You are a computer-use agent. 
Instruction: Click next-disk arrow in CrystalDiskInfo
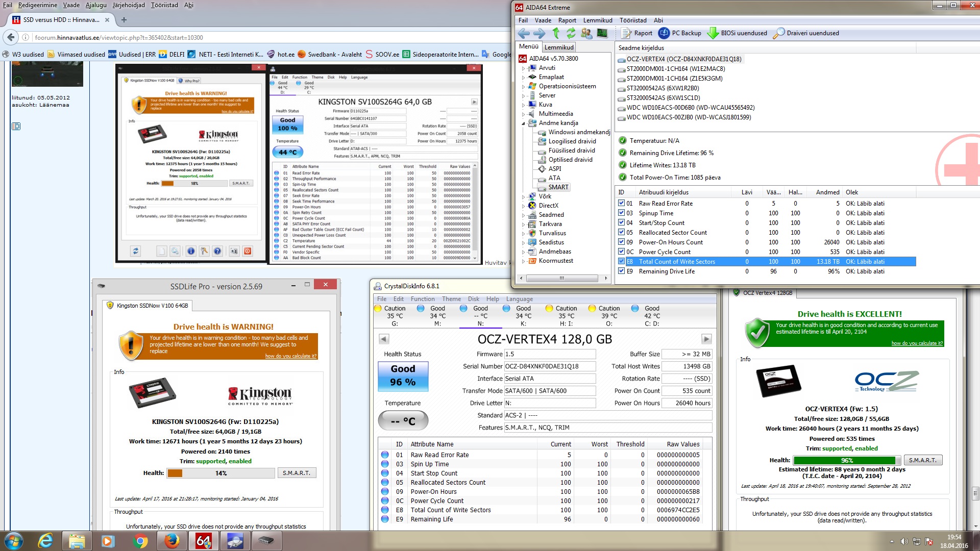(x=706, y=339)
